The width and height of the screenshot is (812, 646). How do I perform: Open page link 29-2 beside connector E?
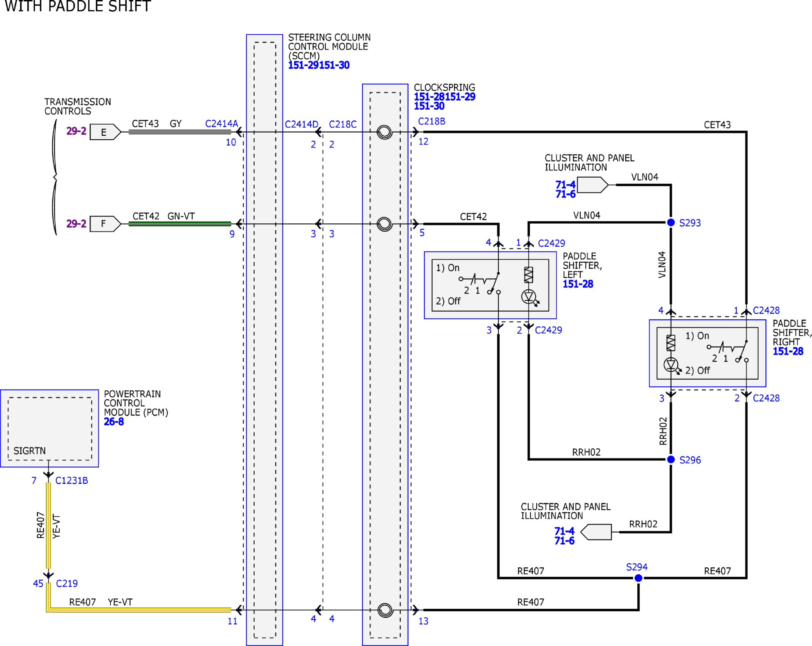point(76,131)
